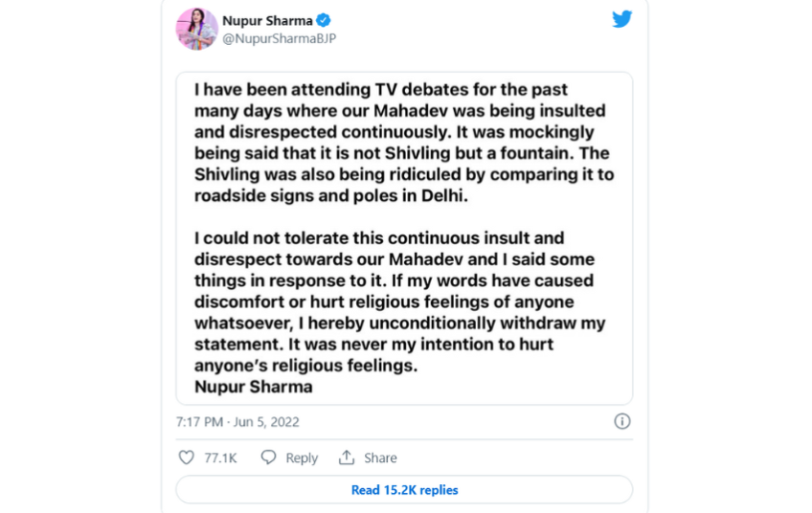812x513 pixels.
Task: Click the 'I could not tolerate this continuous insult' line
Action: [379, 238]
